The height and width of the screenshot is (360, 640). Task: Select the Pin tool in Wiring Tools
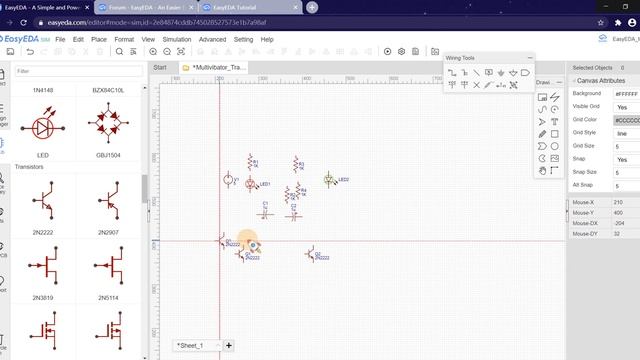coord(501,85)
